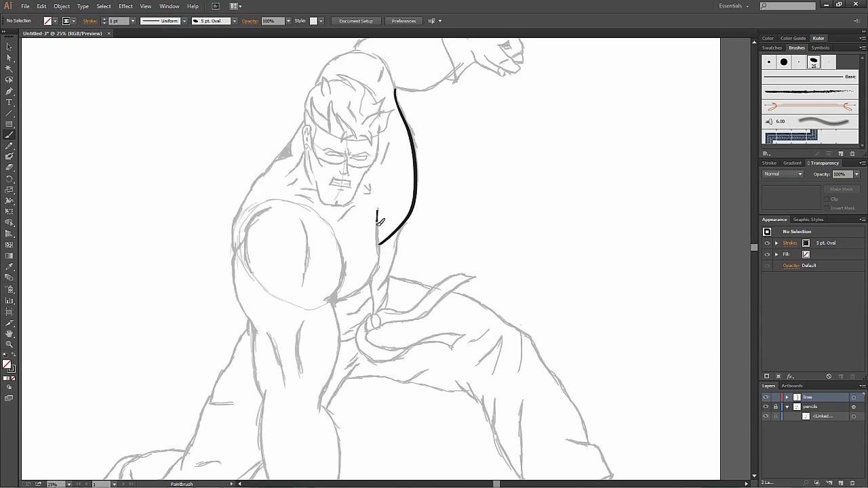Activate the Zoom tool in the toolbox
This screenshot has height=488, width=868.
click(9, 344)
